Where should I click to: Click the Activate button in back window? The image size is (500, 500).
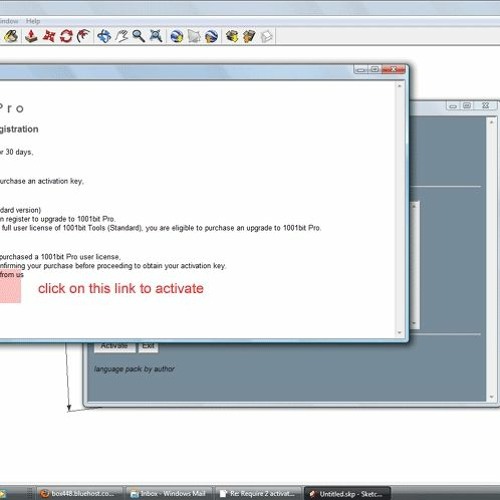(x=114, y=347)
